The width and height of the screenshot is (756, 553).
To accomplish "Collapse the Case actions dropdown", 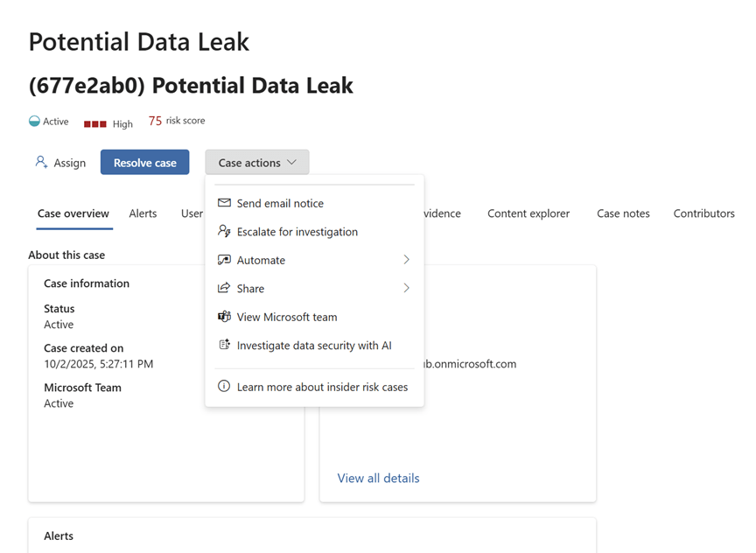I will click(x=257, y=163).
